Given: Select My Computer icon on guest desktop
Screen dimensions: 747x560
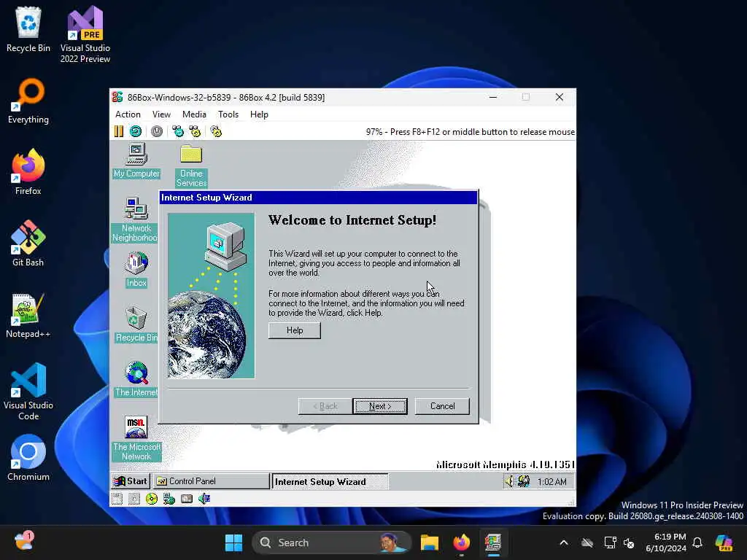Looking at the screenshot, I should tap(136, 161).
